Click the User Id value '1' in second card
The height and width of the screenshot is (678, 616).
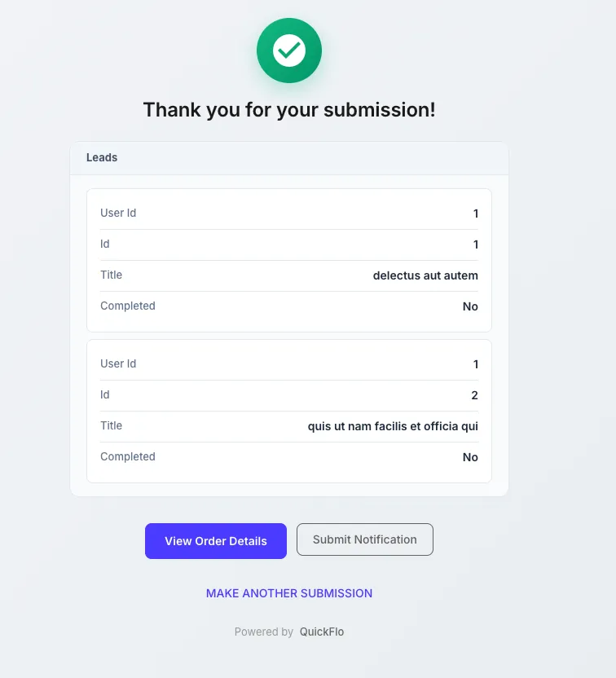pos(476,364)
